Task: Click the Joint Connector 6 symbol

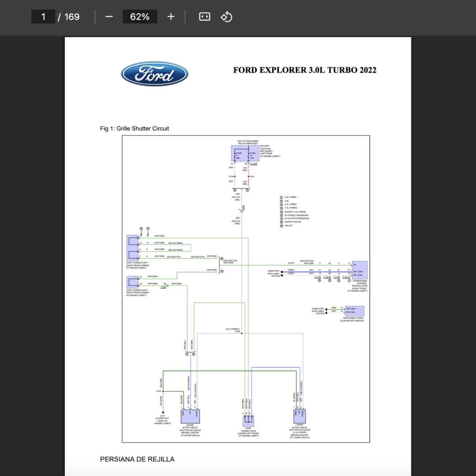Action: pos(249,421)
